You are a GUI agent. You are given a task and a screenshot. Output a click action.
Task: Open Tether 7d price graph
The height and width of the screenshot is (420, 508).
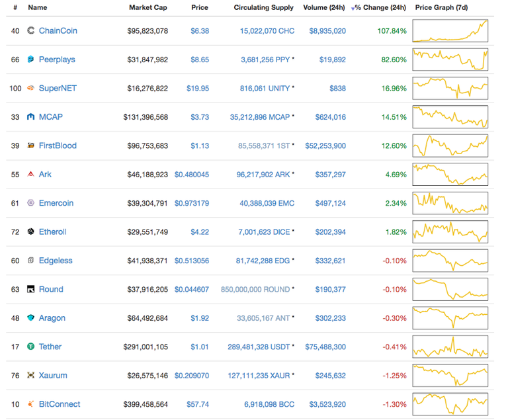450,347
